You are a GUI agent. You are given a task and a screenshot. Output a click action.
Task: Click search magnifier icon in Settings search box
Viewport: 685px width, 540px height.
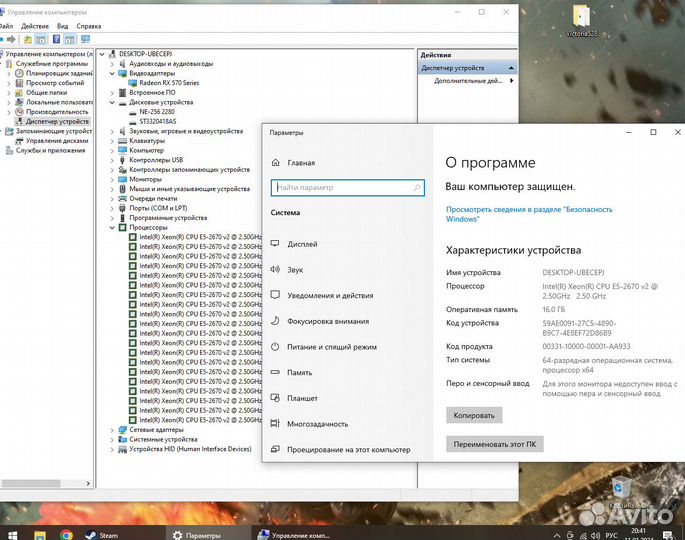pos(417,187)
